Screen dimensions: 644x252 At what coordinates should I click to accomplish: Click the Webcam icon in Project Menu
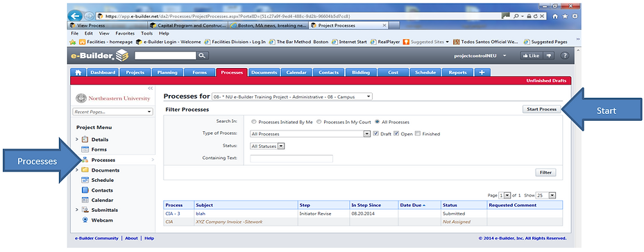pyautogui.click(x=85, y=220)
